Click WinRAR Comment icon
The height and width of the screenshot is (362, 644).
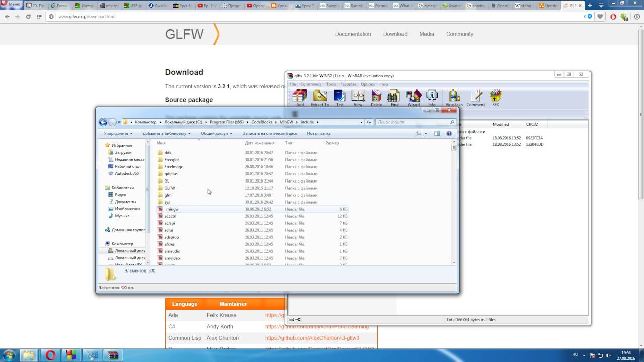click(475, 97)
